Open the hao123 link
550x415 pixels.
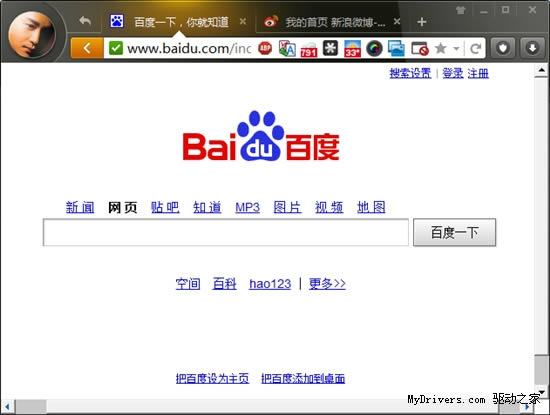(x=270, y=283)
